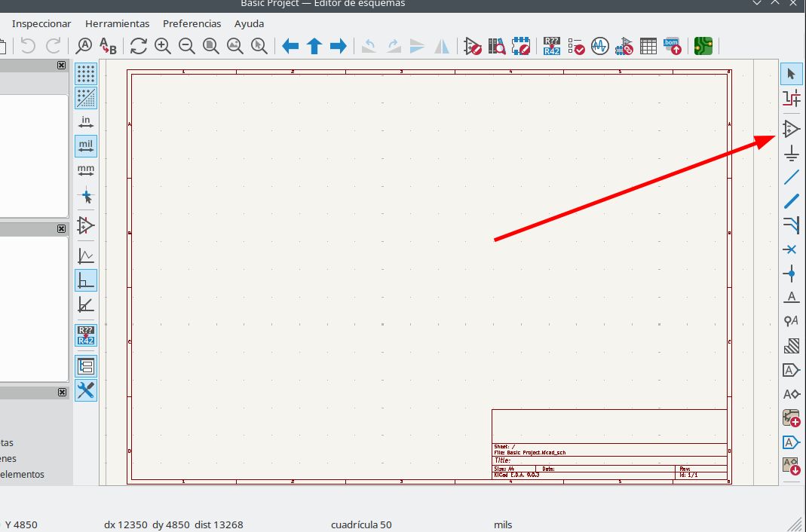Switch units to millimeters

pos(86,171)
